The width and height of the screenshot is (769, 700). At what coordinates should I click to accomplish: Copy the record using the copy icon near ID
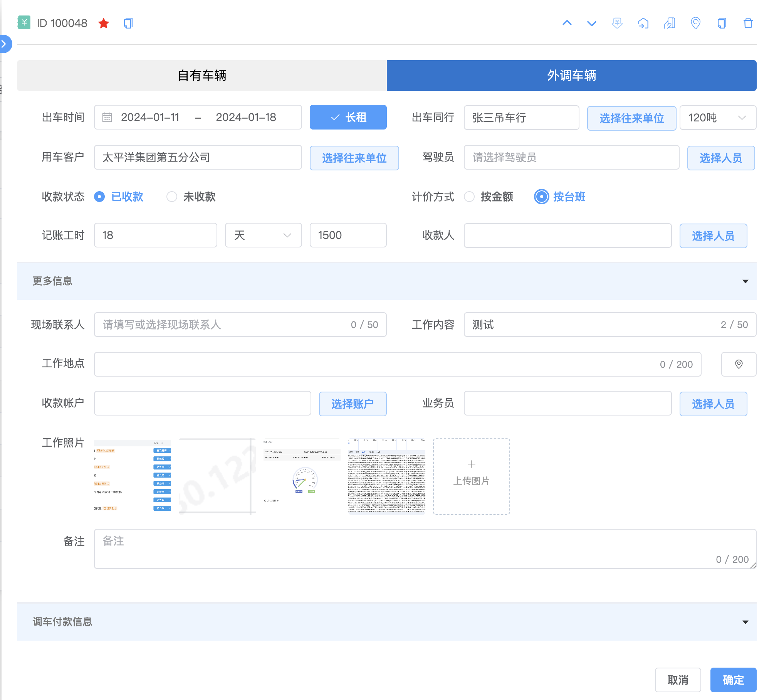128,23
